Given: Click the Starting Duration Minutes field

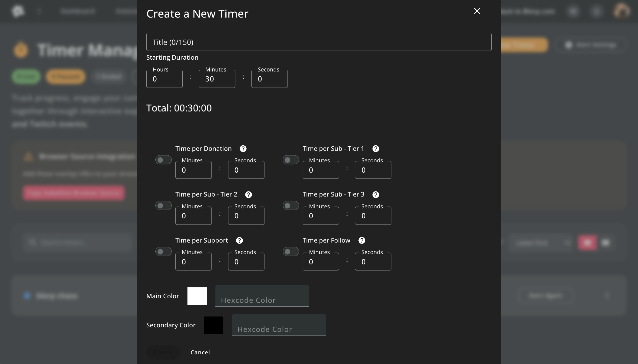Looking at the screenshot, I should click(217, 79).
